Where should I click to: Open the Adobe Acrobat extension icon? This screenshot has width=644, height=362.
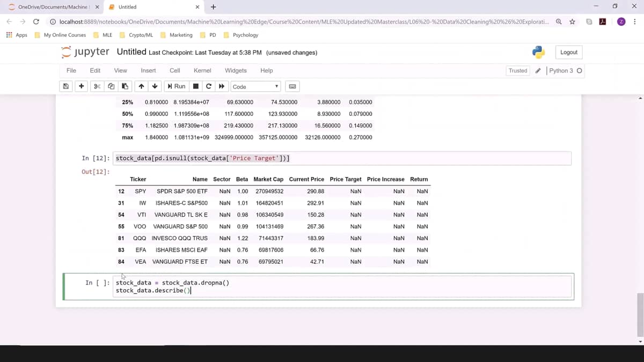pyautogui.click(x=603, y=21)
